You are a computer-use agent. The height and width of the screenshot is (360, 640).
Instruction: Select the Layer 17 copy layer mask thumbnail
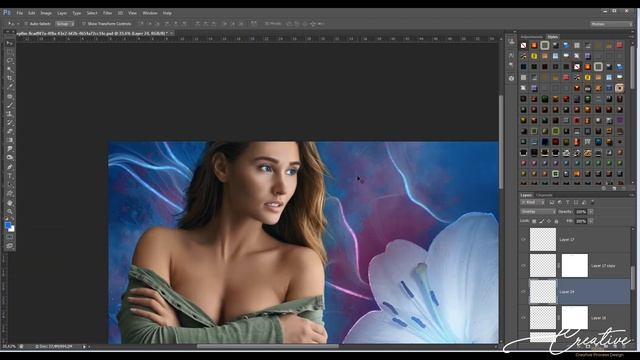click(575, 265)
